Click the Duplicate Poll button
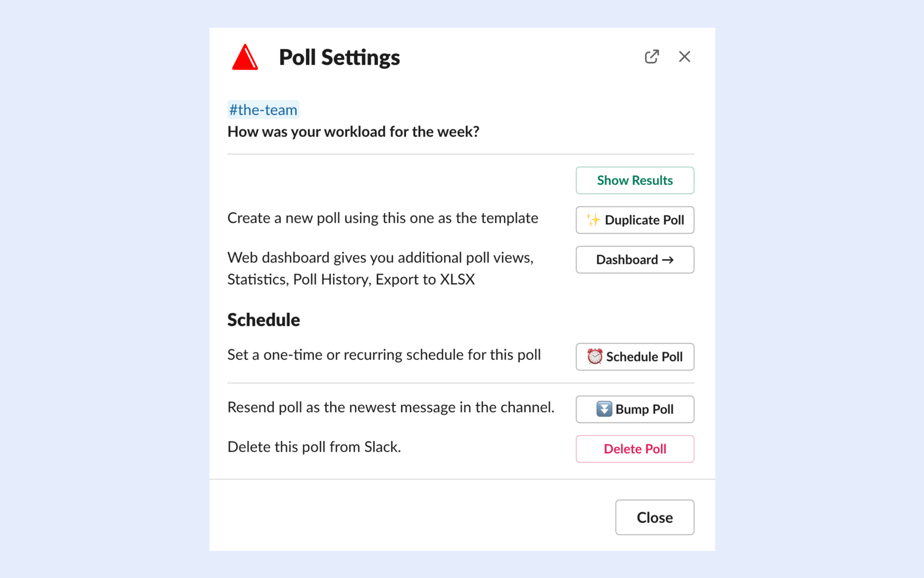Image resolution: width=924 pixels, height=578 pixels. [635, 220]
